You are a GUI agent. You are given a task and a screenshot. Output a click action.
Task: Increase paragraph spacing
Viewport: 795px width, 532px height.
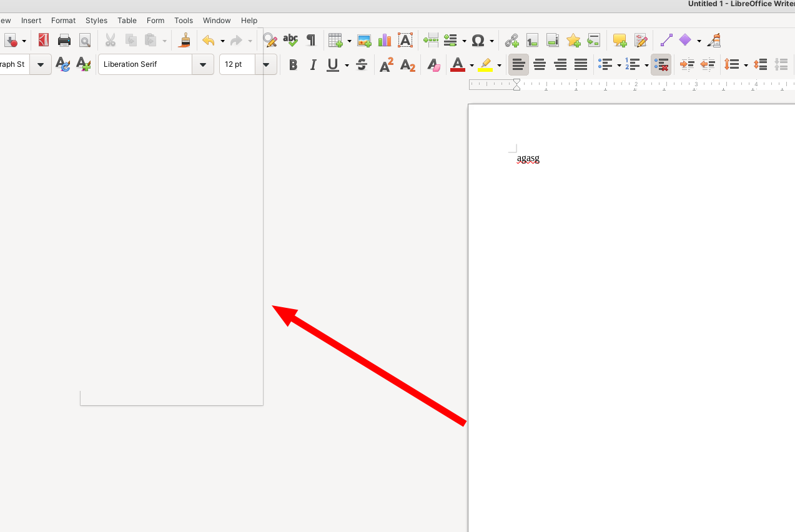pos(760,64)
